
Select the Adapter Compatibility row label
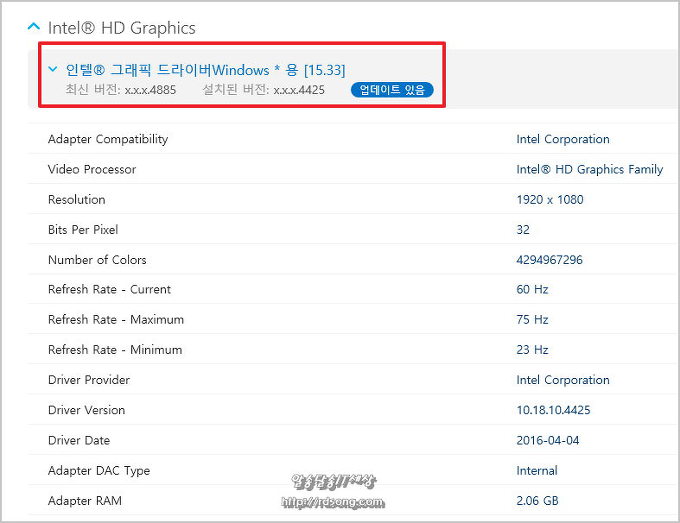[108, 139]
